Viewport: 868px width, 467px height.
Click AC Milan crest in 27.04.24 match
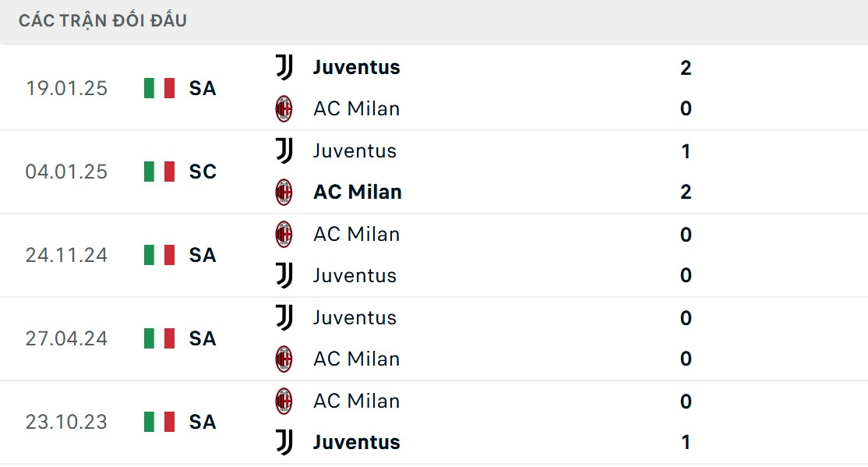point(284,359)
